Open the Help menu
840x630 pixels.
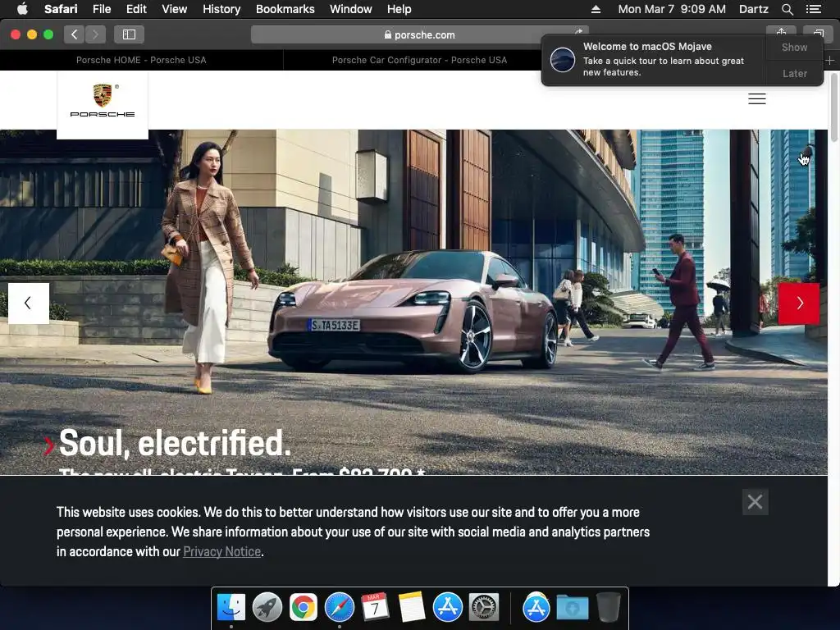399,9
